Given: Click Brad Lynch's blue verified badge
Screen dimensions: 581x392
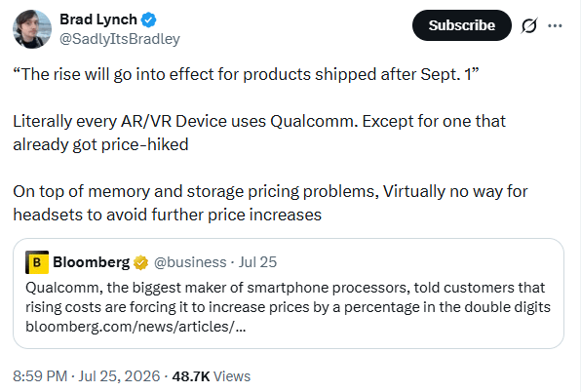Looking at the screenshot, I should tap(149, 20).
